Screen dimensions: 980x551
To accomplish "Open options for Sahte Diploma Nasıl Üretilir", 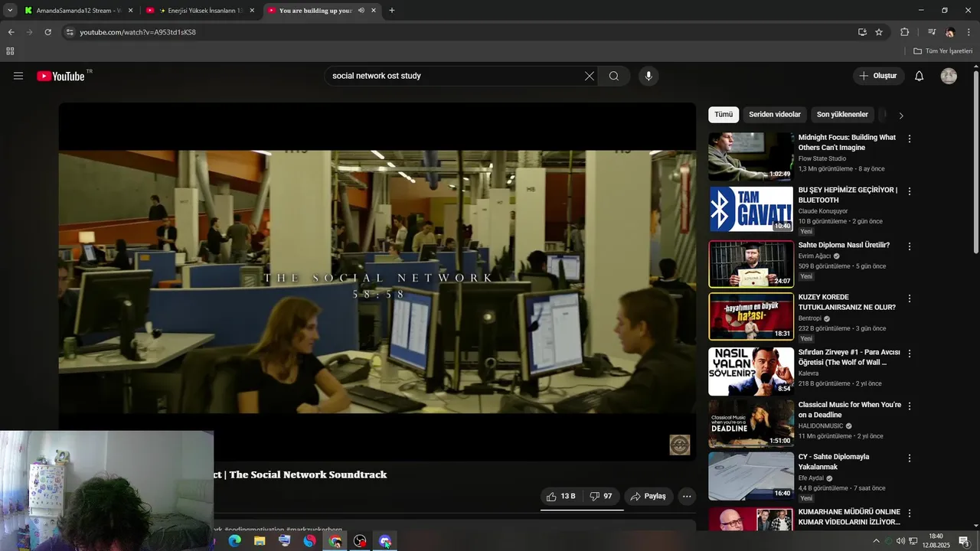I will tap(910, 246).
